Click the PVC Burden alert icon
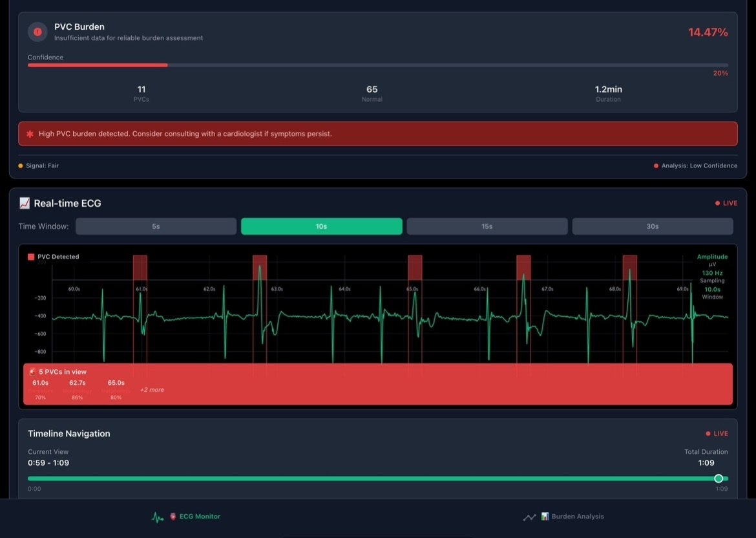 [37, 32]
